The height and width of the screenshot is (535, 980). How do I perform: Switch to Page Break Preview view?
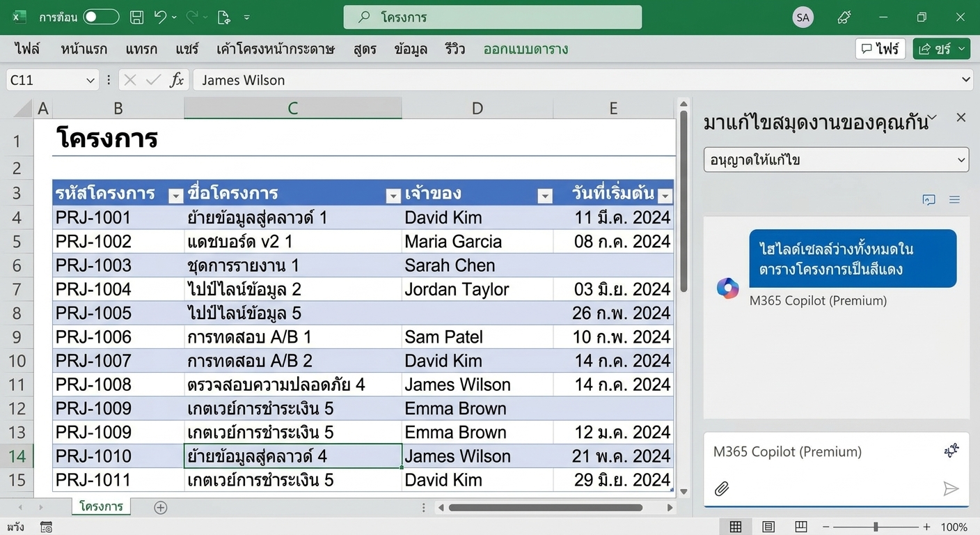(801, 527)
